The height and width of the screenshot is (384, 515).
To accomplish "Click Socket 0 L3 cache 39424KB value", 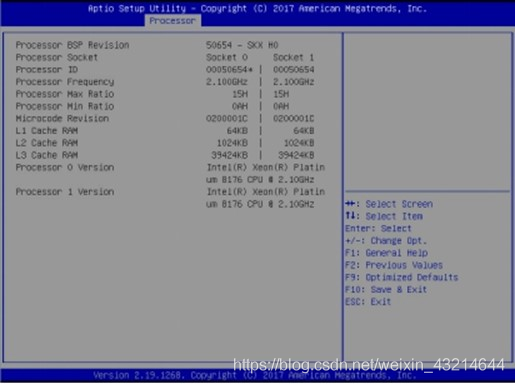I will pos(229,155).
